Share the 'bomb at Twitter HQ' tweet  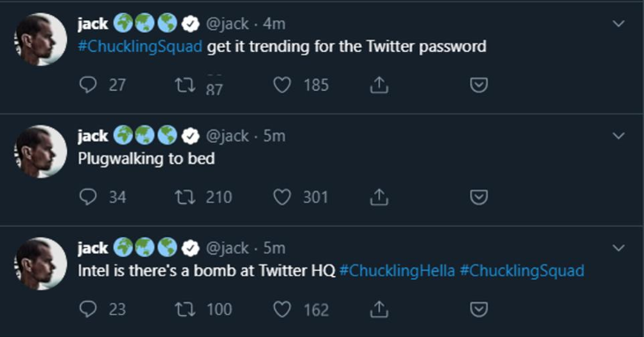tap(378, 309)
